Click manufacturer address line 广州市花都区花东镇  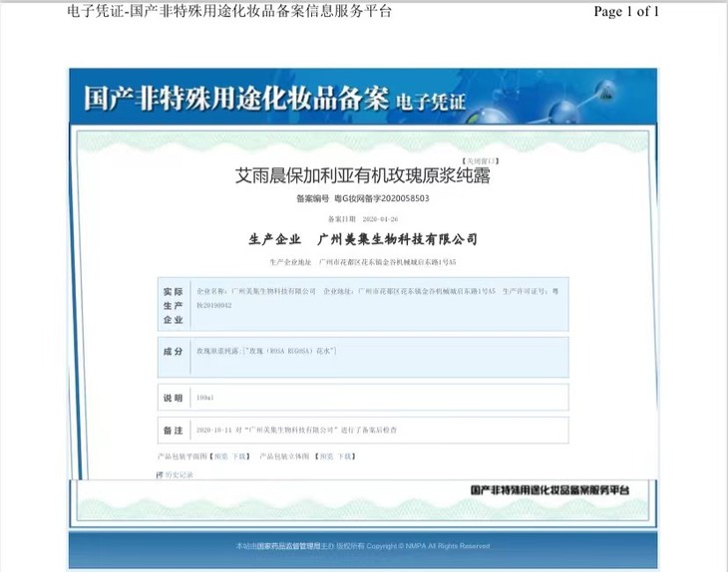click(387, 262)
